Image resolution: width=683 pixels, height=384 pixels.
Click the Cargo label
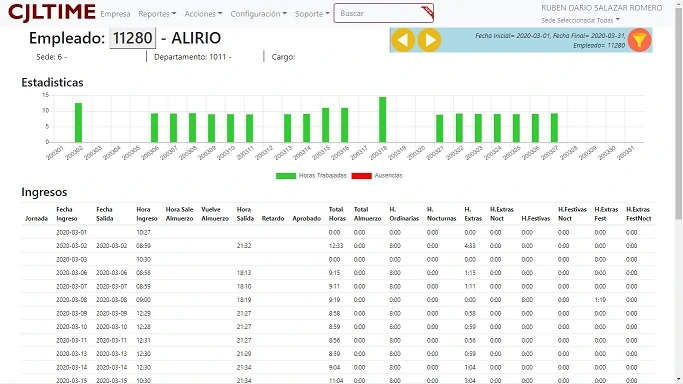coord(283,57)
